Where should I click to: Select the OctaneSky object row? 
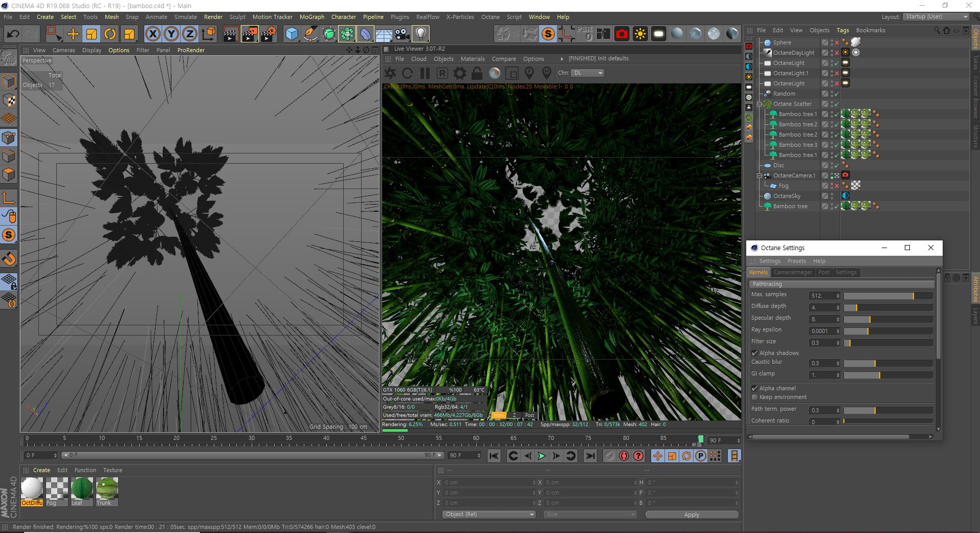click(788, 196)
